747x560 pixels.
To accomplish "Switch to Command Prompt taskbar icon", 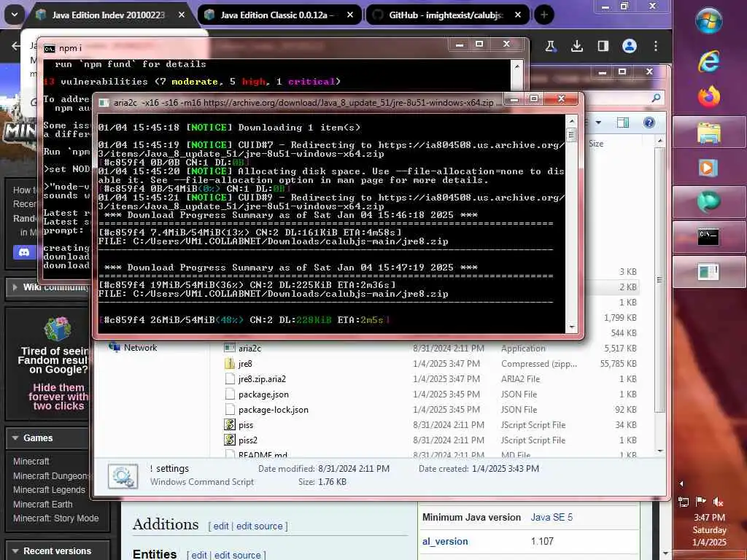I will pyautogui.click(x=709, y=237).
